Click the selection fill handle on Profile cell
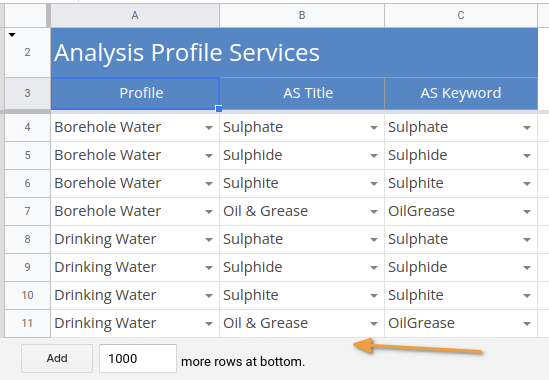 219,109
